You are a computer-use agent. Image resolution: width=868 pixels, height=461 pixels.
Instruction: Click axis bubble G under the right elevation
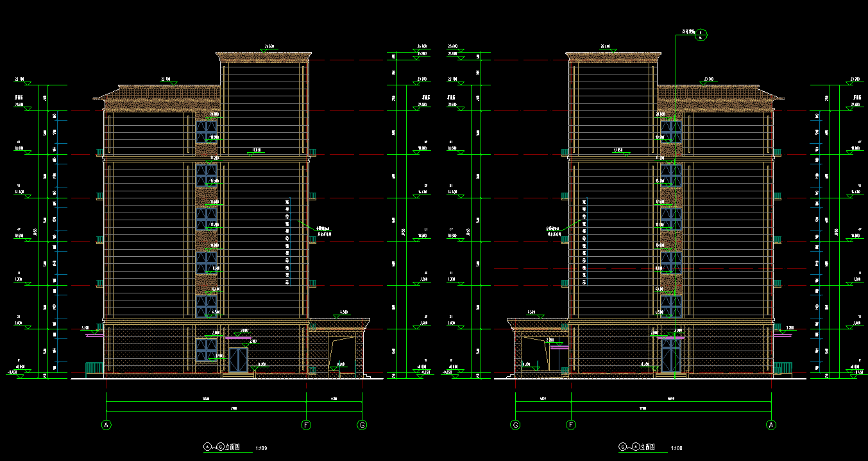pyautogui.click(x=515, y=424)
